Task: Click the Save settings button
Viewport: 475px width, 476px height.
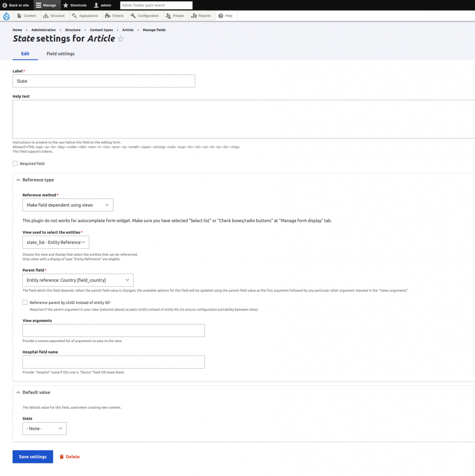Action: click(33, 456)
